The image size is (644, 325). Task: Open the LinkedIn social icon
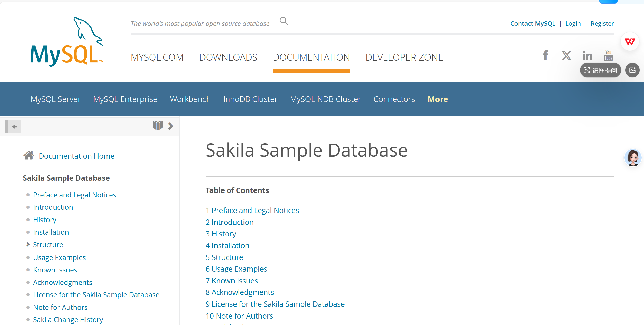[587, 56]
